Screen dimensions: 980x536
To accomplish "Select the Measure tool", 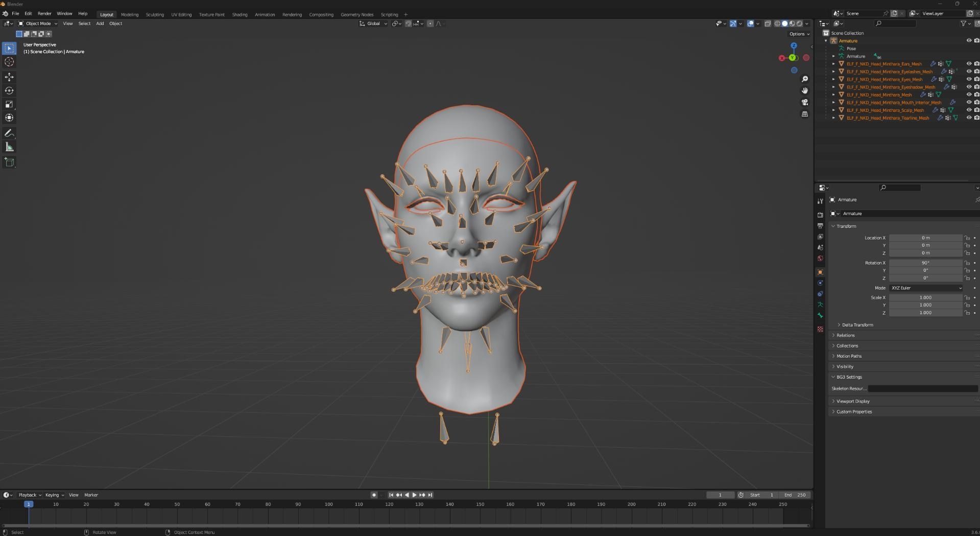I will click(x=9, y=147).
